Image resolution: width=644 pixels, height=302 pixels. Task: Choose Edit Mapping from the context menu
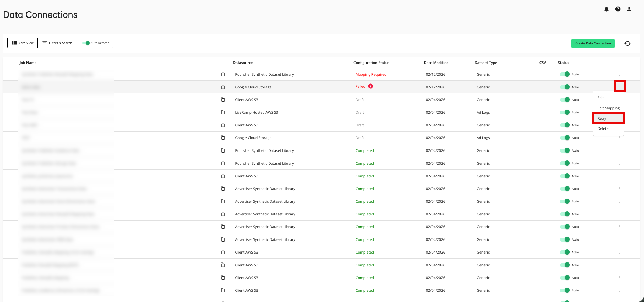tap(608, 108)
